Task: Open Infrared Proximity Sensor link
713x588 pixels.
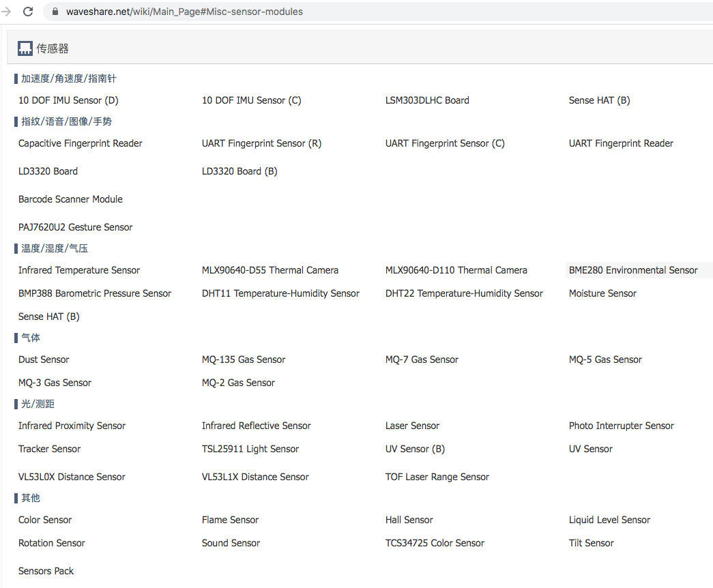Action: click(72, 426)
